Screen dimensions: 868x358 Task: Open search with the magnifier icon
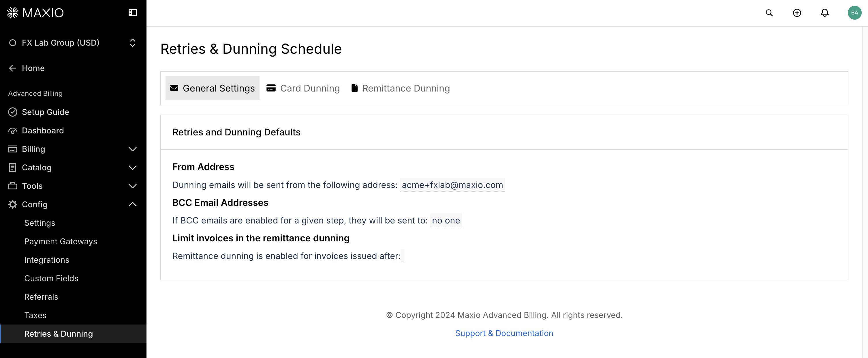tap(769, 13)
